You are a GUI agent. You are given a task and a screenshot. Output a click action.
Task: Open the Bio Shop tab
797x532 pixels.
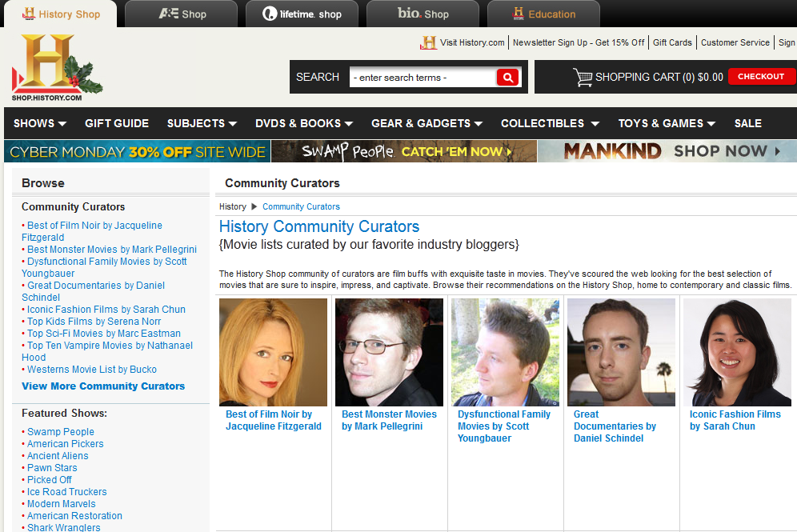tap(423, 14)
